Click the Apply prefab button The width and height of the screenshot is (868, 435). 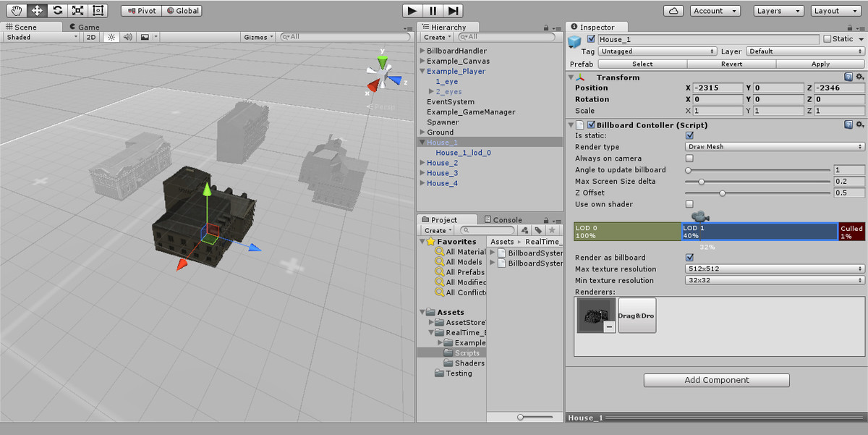[x=820, y=64]
